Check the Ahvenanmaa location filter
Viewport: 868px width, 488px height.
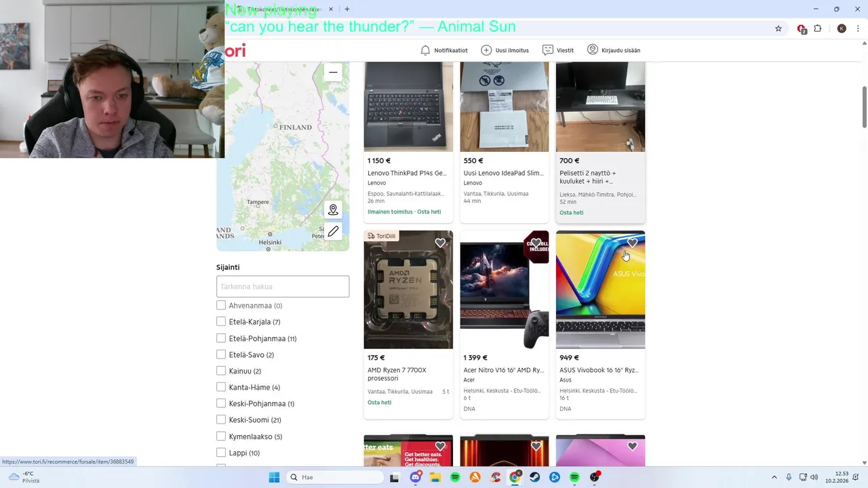point(221,306)
